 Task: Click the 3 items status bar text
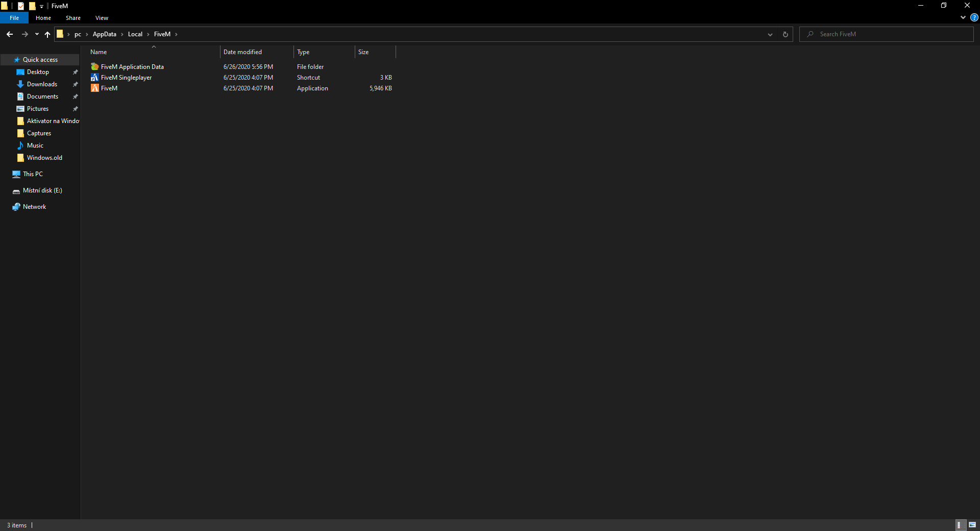click(17, 525)
